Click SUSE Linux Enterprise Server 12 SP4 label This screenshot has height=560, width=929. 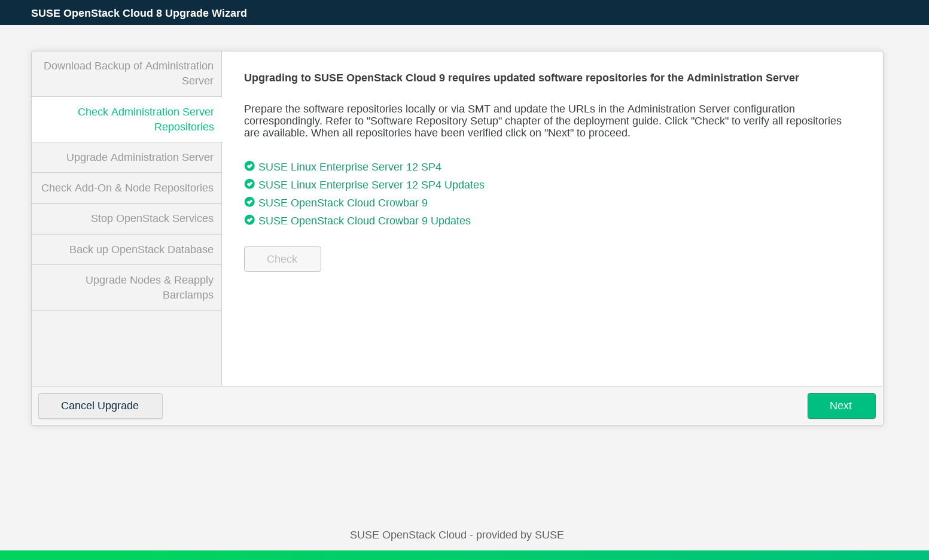point(349,167)
